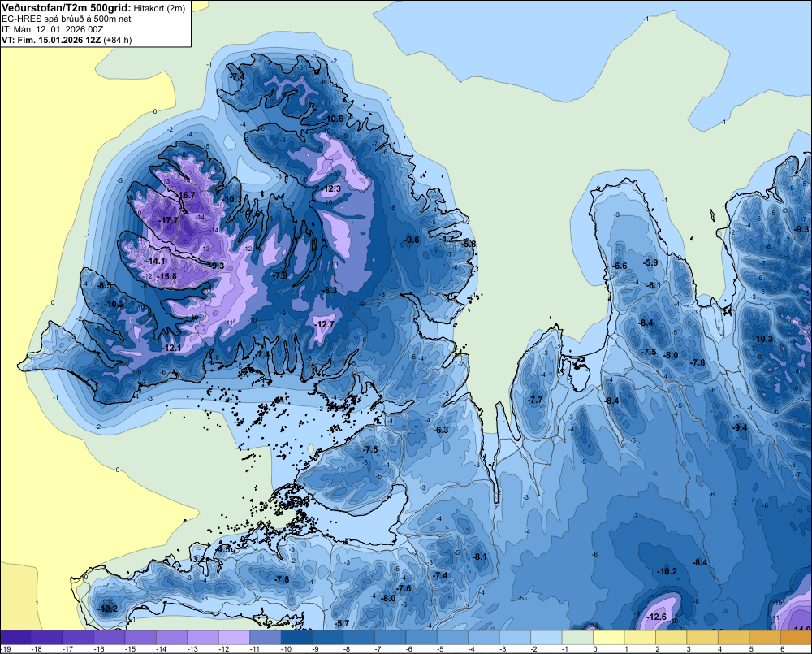This screenshot has width=812, height=654.
Task: Click the -12.6 value in the purple area
Action: pyautogui.click(x=657, y=617)
